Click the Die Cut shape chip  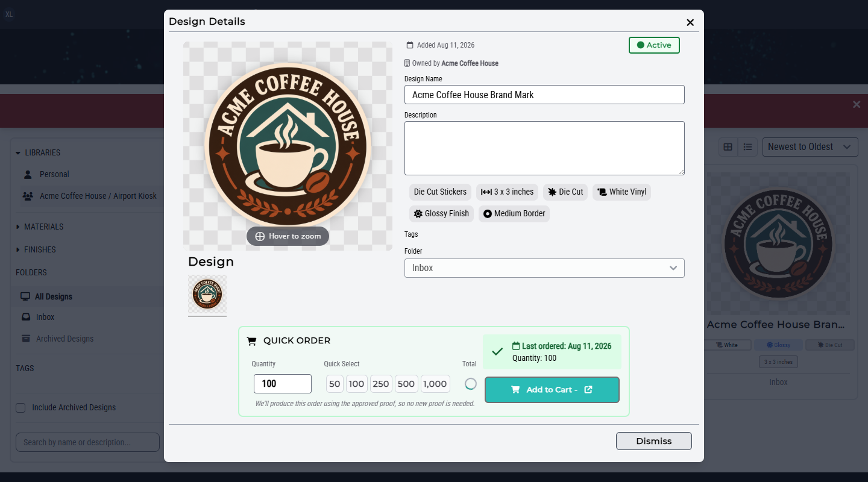click(565, 192)
